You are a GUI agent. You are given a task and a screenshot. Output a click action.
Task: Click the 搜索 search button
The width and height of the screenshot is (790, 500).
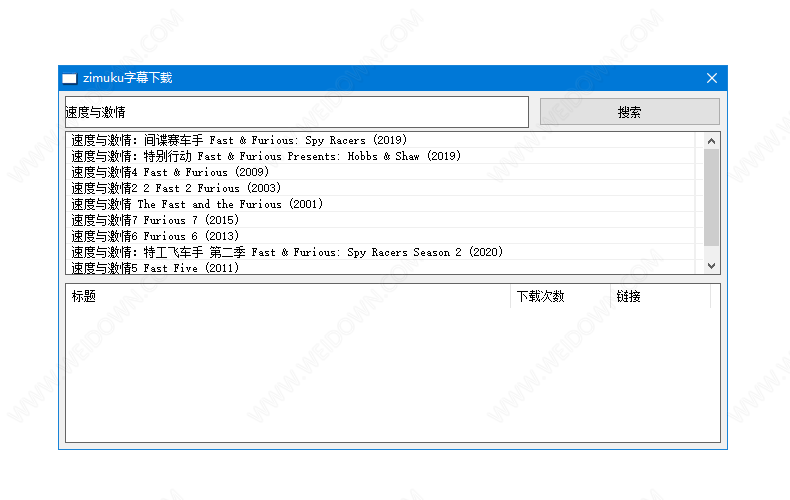coord(629,111)
